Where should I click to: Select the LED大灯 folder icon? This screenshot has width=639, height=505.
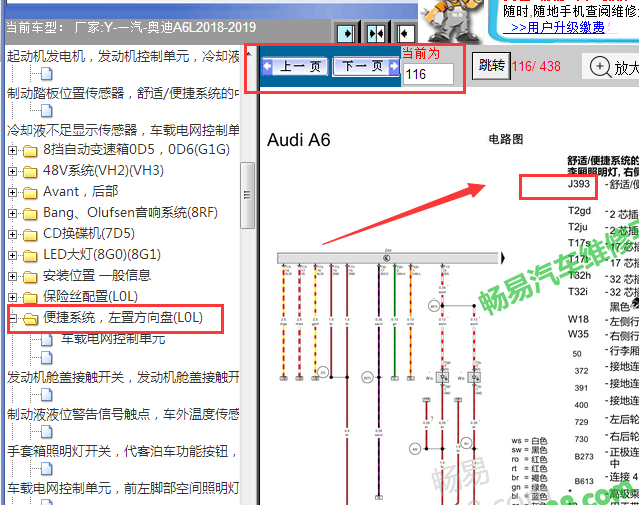point(30,256)
